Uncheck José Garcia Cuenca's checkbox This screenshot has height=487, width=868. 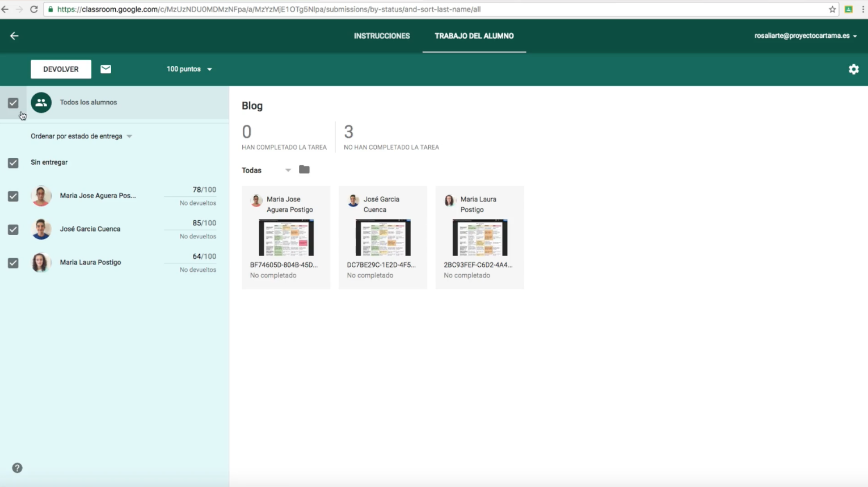(x=13, y=229)
